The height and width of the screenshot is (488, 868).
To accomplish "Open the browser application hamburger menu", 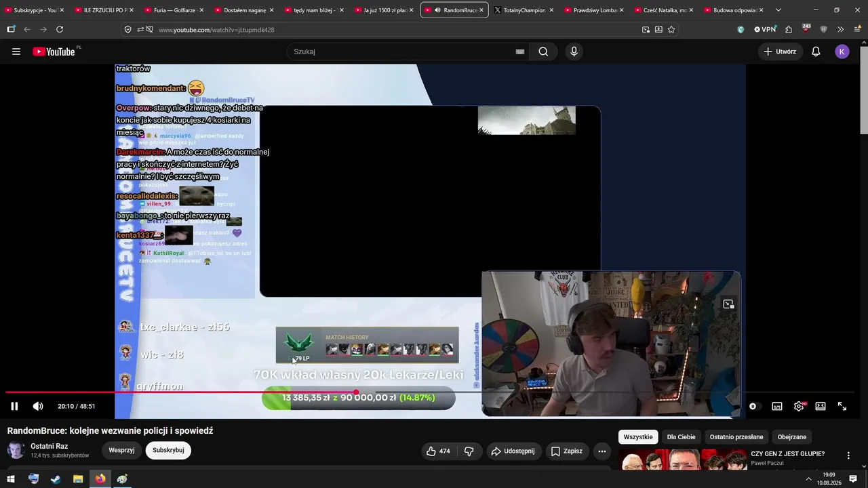I will tap(858, 30).
